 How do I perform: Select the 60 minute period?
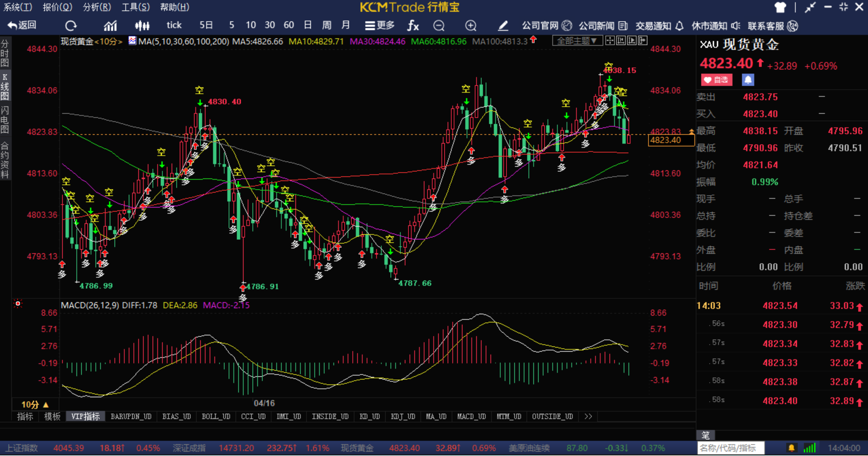(289, 25)
